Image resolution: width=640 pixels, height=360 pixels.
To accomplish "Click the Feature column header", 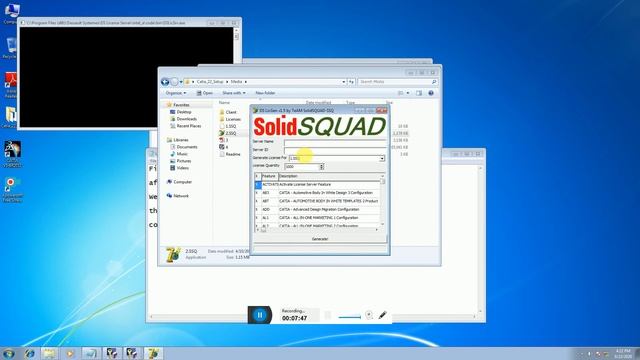I will (x=269, y=176).
